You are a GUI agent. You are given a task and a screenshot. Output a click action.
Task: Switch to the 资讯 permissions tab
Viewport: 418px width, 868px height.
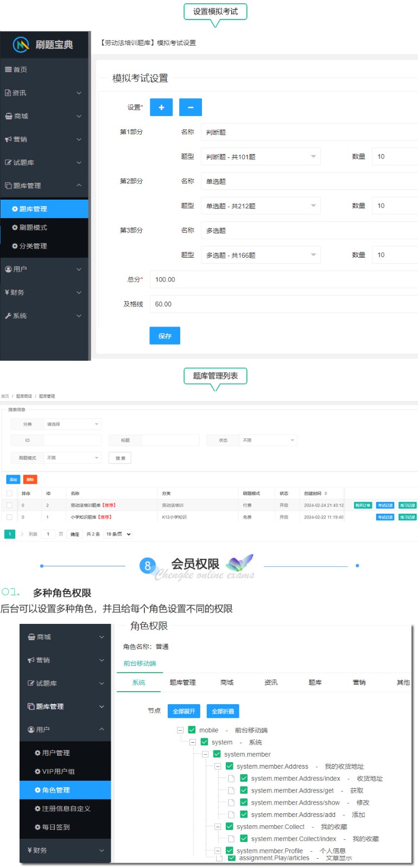270,682
